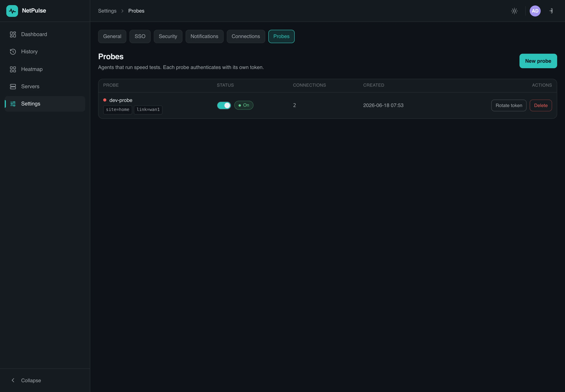Click the Probes breadcrumb item
This screenshot has width=565, height=392.
pos(136,11)
